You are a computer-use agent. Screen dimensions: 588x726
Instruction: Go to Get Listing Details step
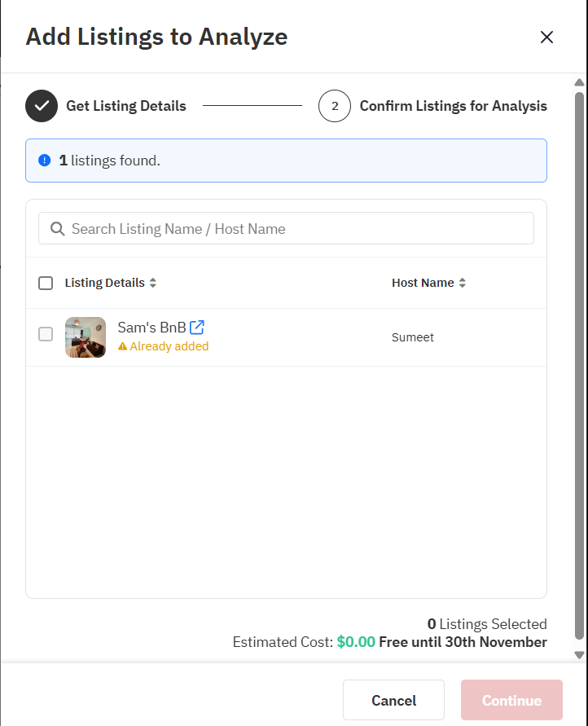(126, 106)
